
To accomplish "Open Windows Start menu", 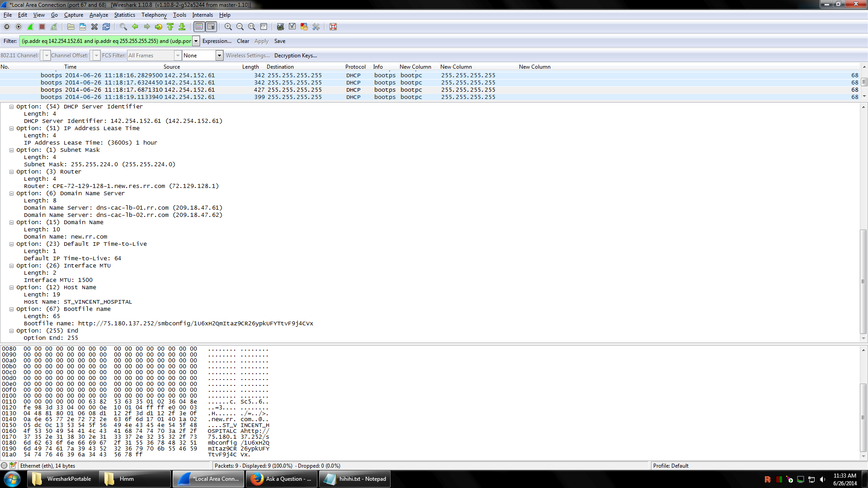I will (x=12, y=479).
